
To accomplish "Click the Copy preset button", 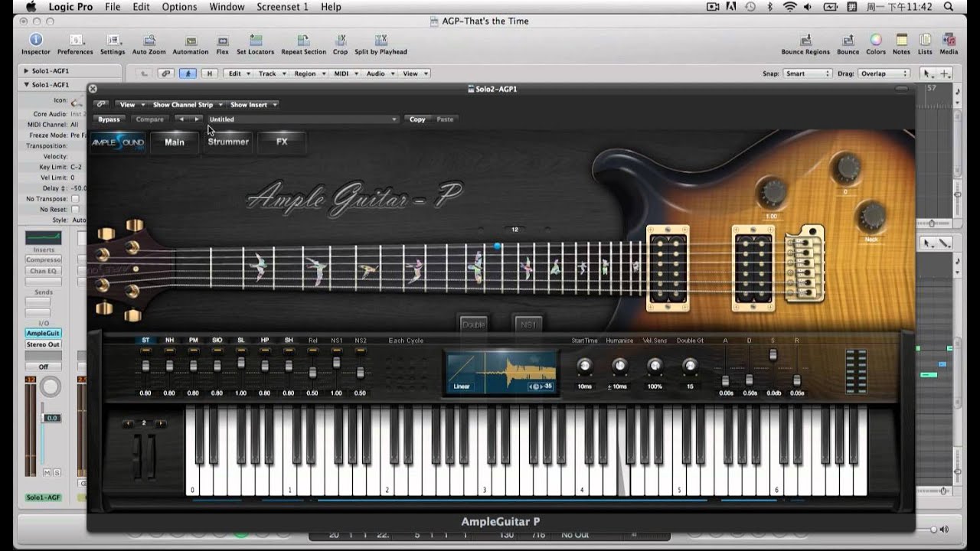I will click(417, 119).
